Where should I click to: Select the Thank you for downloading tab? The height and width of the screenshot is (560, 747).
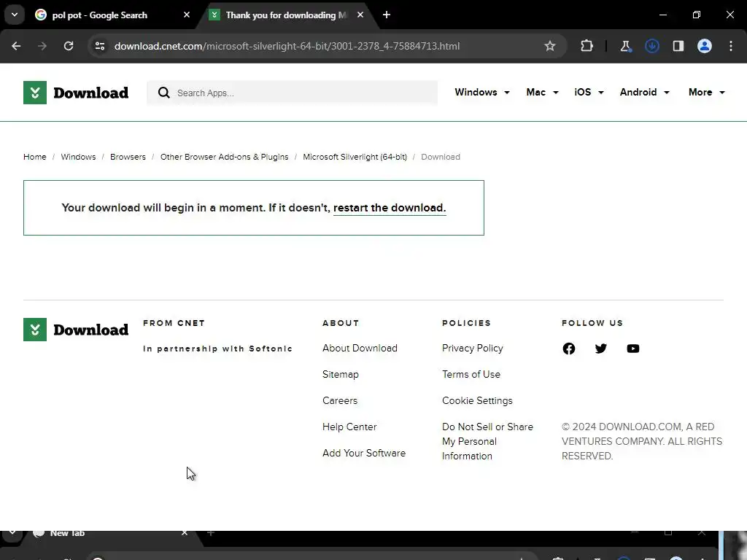coord(286,15)
